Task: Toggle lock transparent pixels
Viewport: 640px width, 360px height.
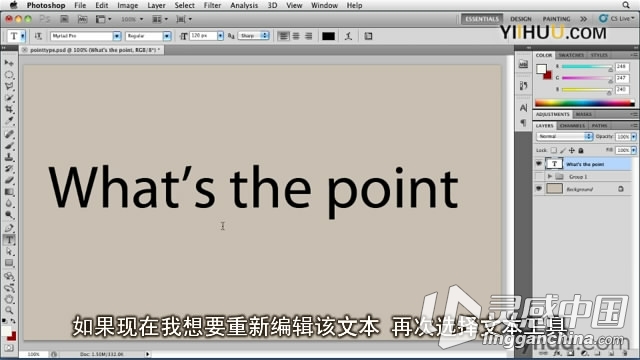Action: [553, 150]
